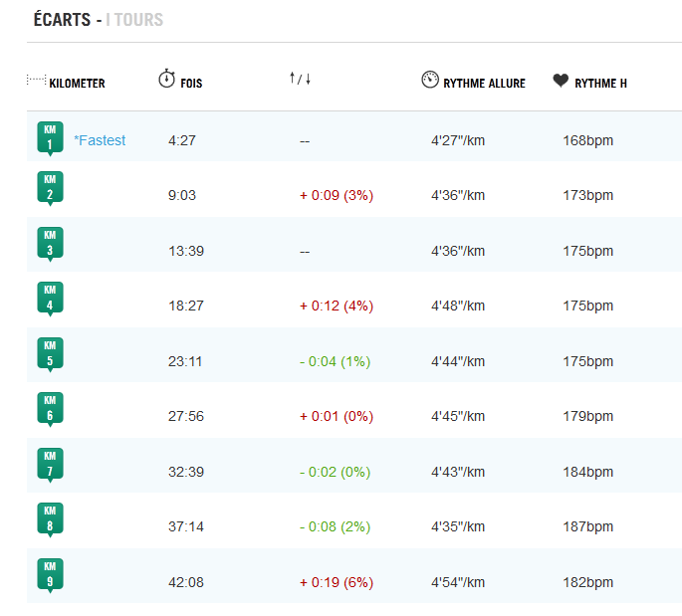The width and height of the screenshot is (682, 616).
Task: Click the 184bpm heart rate cell
Action: tap(588, 472)
